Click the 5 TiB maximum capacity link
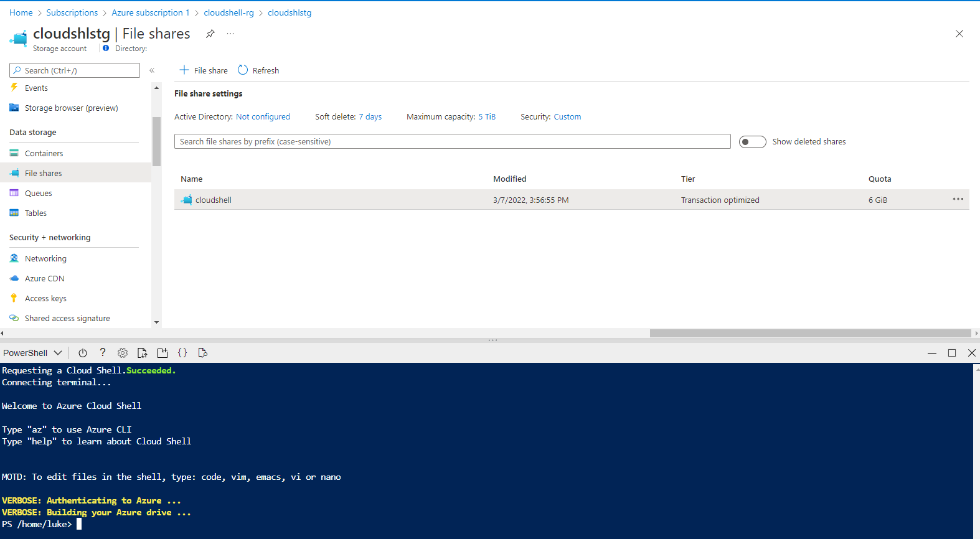 tap(487, 116)
